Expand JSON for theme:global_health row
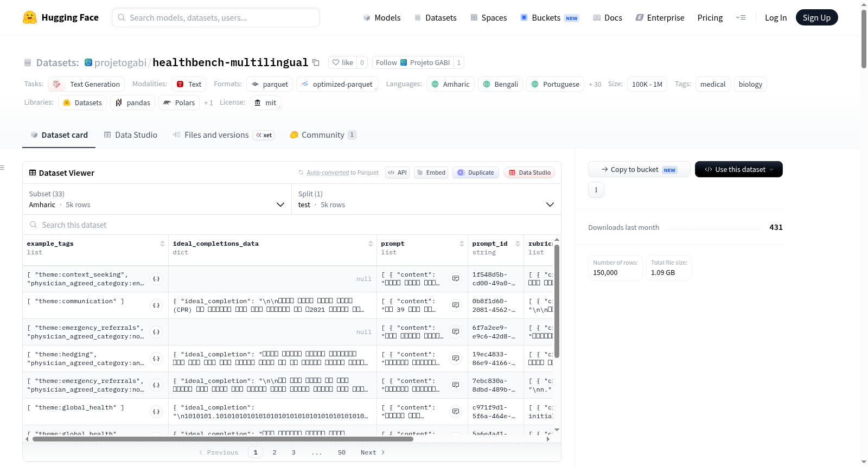The width and height of the screenshot is (868, 467). pyautogui.click(x=156, y=412)
